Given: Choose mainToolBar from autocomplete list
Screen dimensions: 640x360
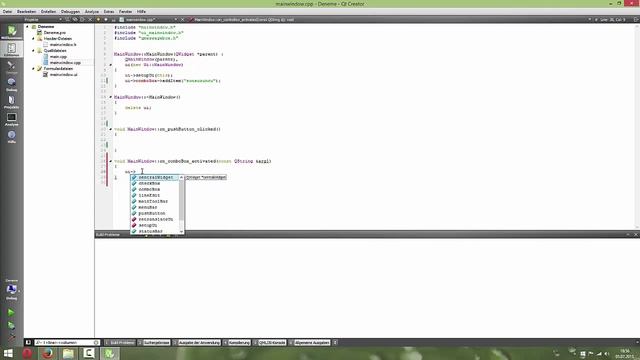Looking at the screenshot, I should pos(155,202).
